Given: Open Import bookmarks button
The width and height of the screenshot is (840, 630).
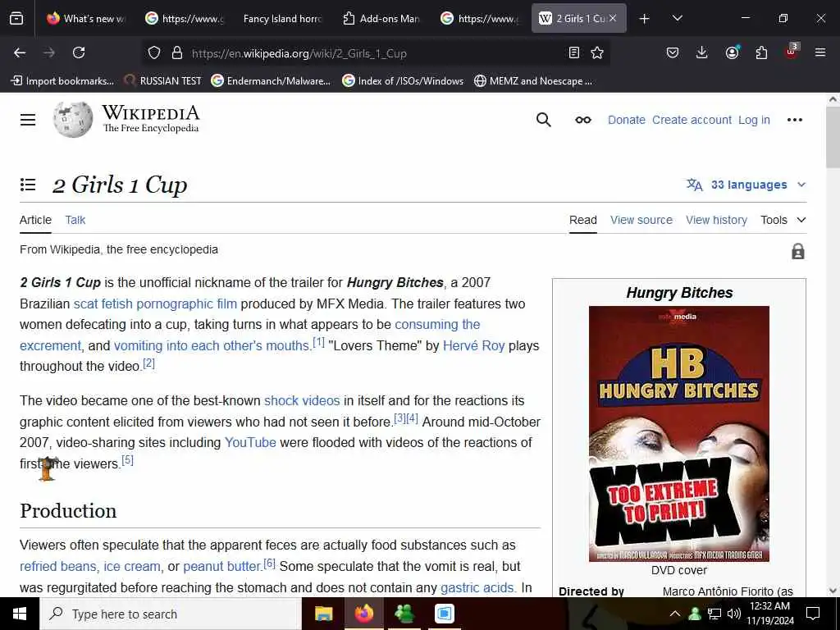Looking at the screenshot, I should tap(62, 81).
